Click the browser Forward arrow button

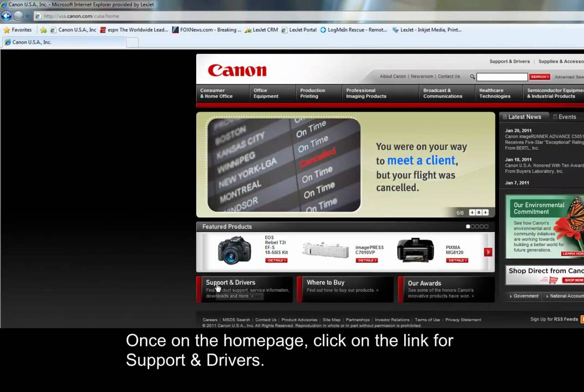tap(19, 16)
